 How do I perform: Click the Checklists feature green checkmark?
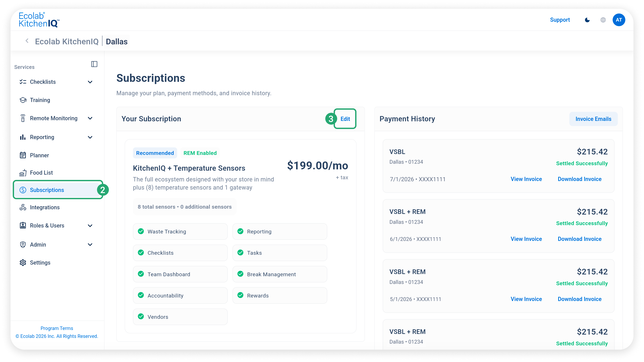tap(141, 253)
